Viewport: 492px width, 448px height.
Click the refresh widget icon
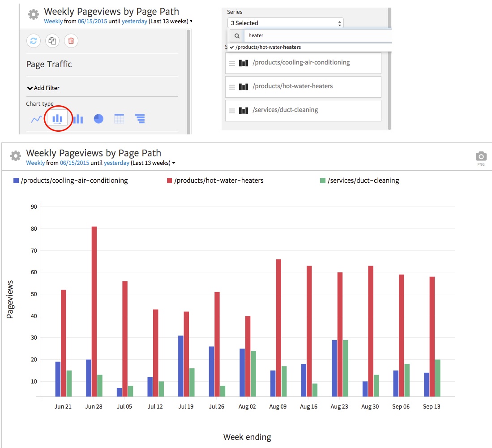tap(34, 40)
